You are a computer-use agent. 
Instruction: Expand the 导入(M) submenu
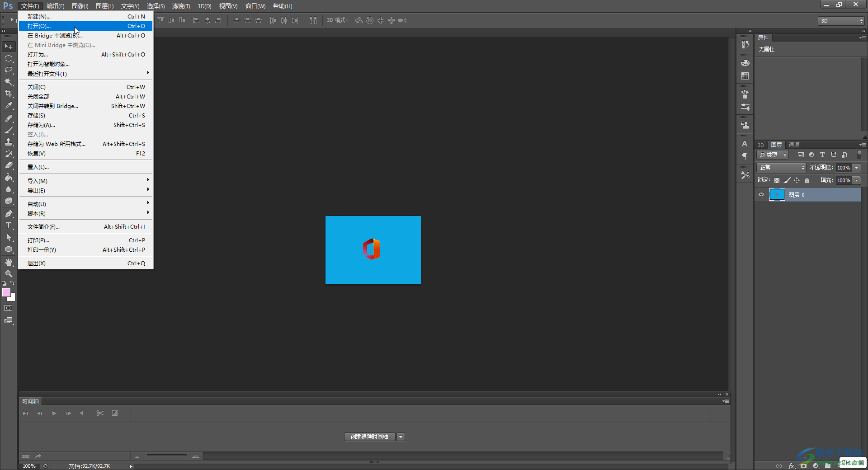coord(86,181)
